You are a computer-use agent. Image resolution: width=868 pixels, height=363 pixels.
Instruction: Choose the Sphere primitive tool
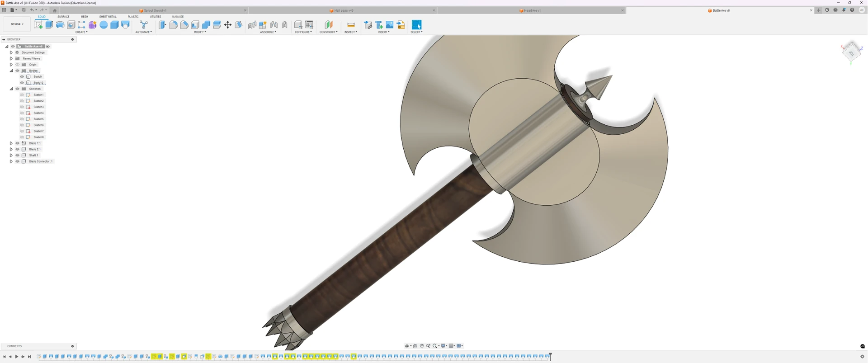(104, 25)
